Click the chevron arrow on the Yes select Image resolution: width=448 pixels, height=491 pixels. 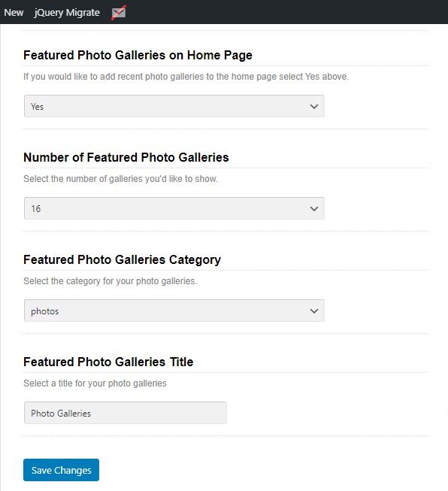314,107
